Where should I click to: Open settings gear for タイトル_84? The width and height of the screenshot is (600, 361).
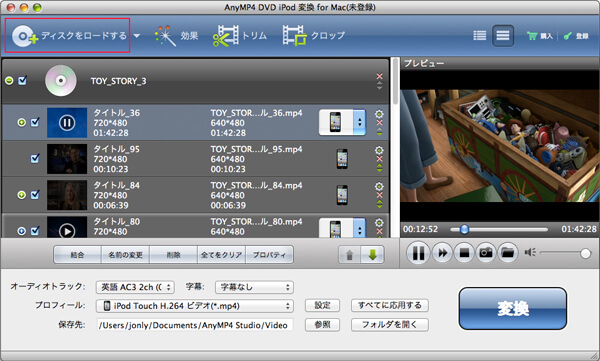point(379,186)
